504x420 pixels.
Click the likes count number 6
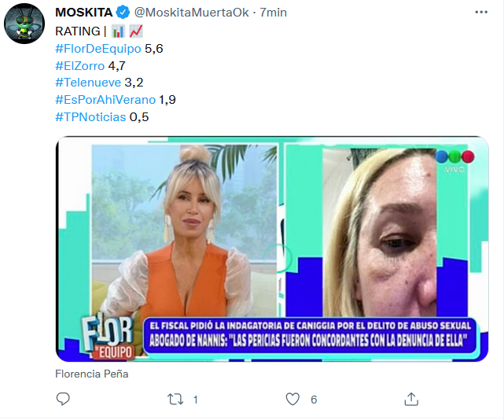pos(314,400)
